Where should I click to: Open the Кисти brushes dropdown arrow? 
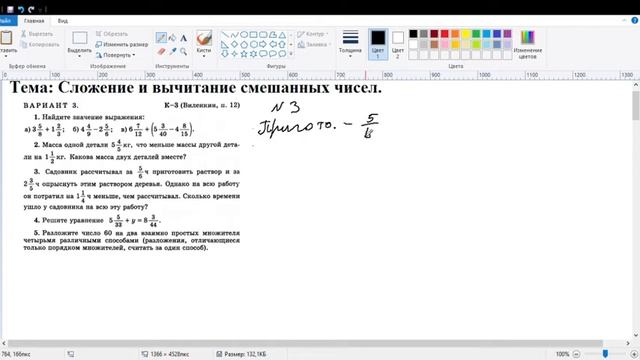pos(204,56)
